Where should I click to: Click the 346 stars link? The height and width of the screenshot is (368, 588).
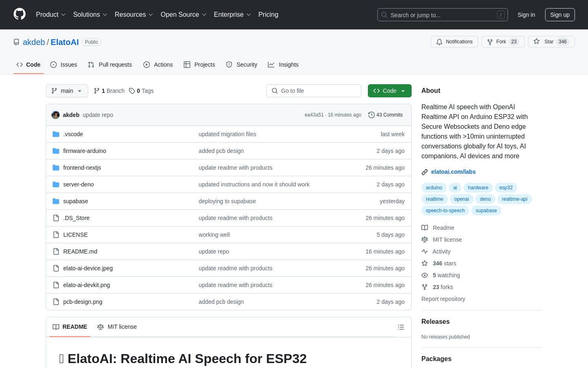pyautogui.click(x=444, y=263)
